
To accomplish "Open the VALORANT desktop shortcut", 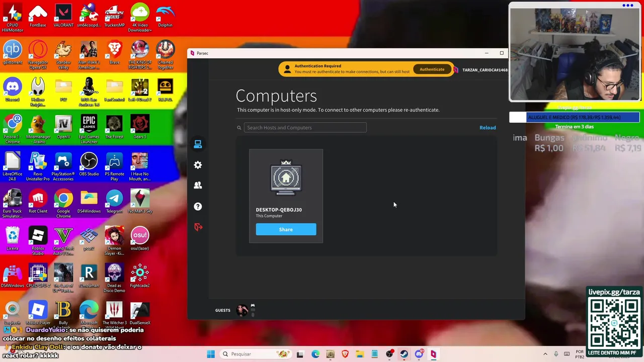I will (63, 15).
